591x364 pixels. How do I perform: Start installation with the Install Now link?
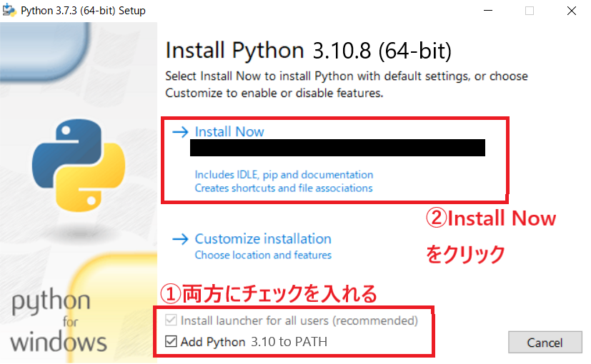229,132
